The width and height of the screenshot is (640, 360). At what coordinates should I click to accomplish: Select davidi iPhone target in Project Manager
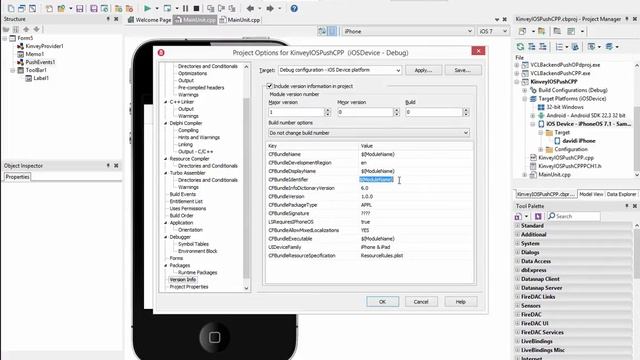click(x=579, y=141)
